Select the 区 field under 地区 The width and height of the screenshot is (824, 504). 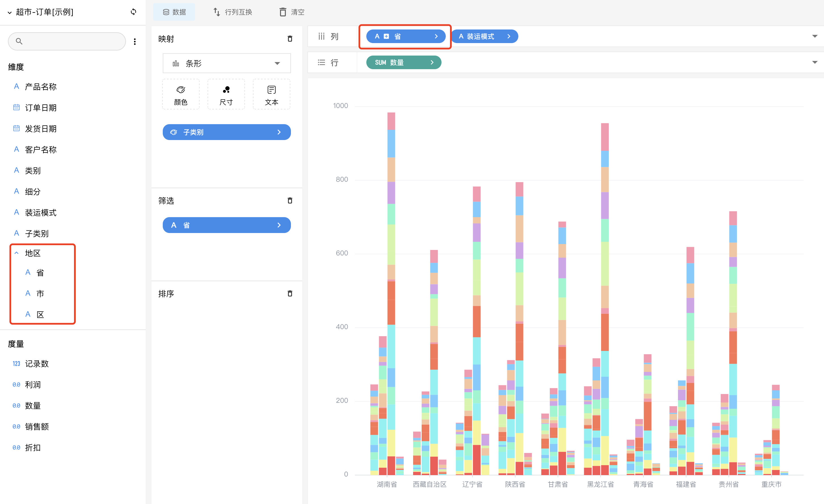tap(40, 314)
